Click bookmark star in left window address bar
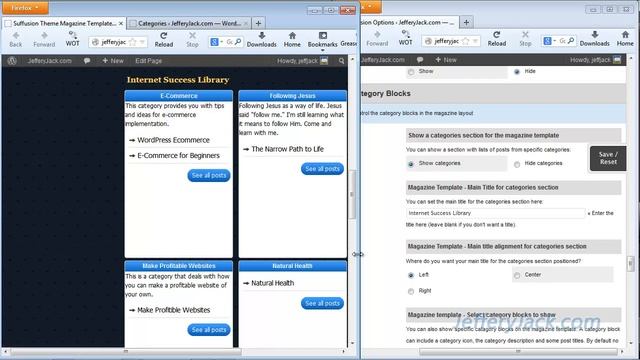 click(132, 42)
